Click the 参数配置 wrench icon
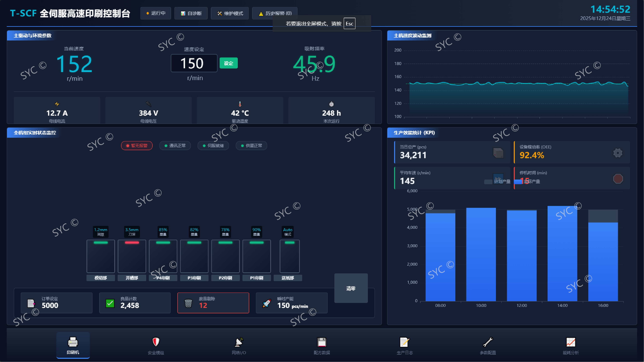Viewport: 644px width, 362px height. [x=488, y=342]
